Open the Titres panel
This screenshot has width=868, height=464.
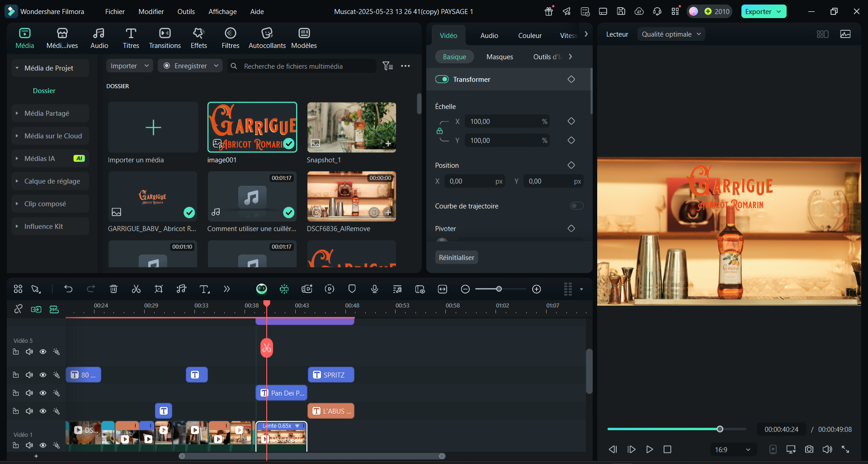pyautogui.click(x=131, y=38)
